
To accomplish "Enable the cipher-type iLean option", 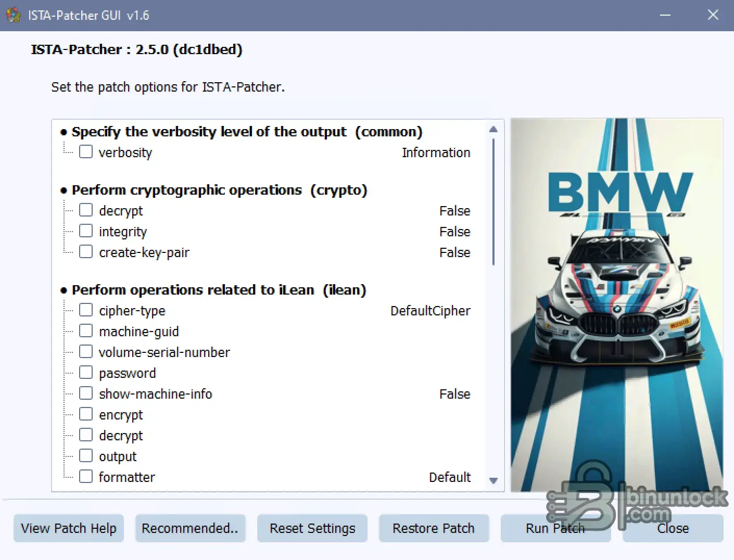I will click(86, 309).
